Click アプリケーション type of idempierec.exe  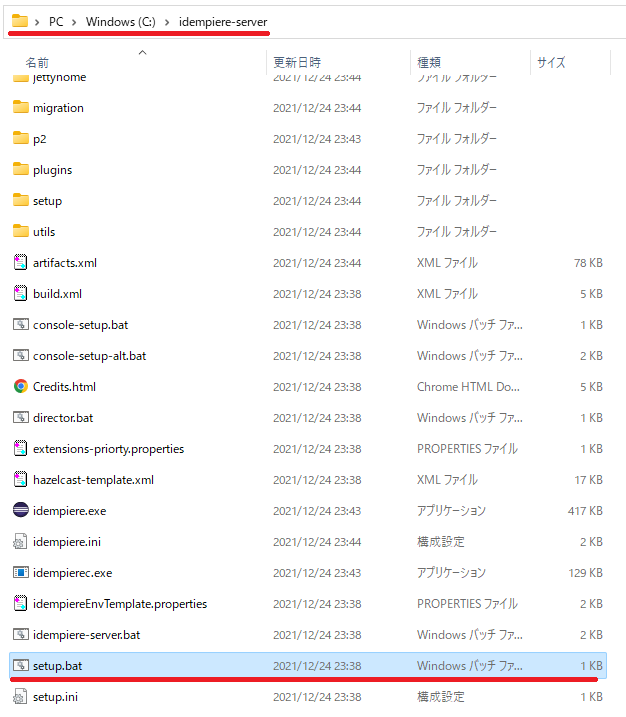point(451,573)
